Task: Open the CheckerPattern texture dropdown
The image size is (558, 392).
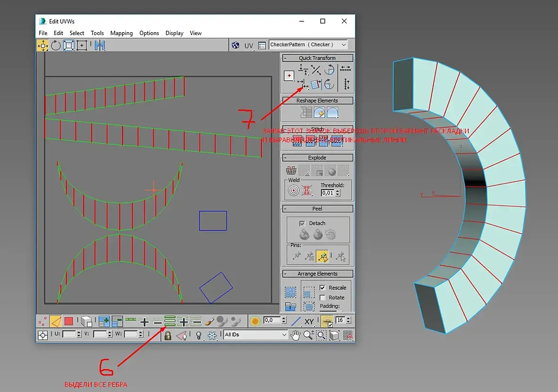Action: pyautogui.click(x=308, y=45)
